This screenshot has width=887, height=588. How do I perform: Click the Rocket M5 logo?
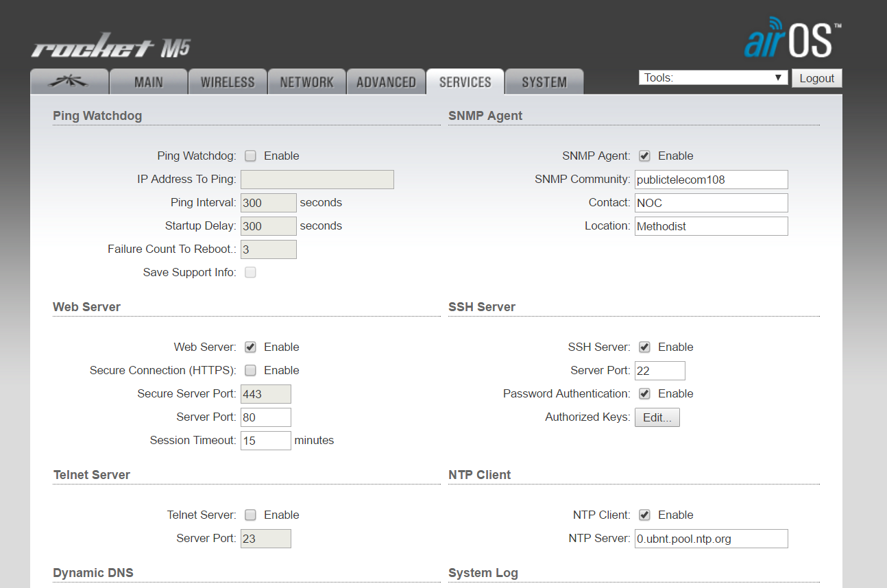pyautogui.click(x=110, y=47)
